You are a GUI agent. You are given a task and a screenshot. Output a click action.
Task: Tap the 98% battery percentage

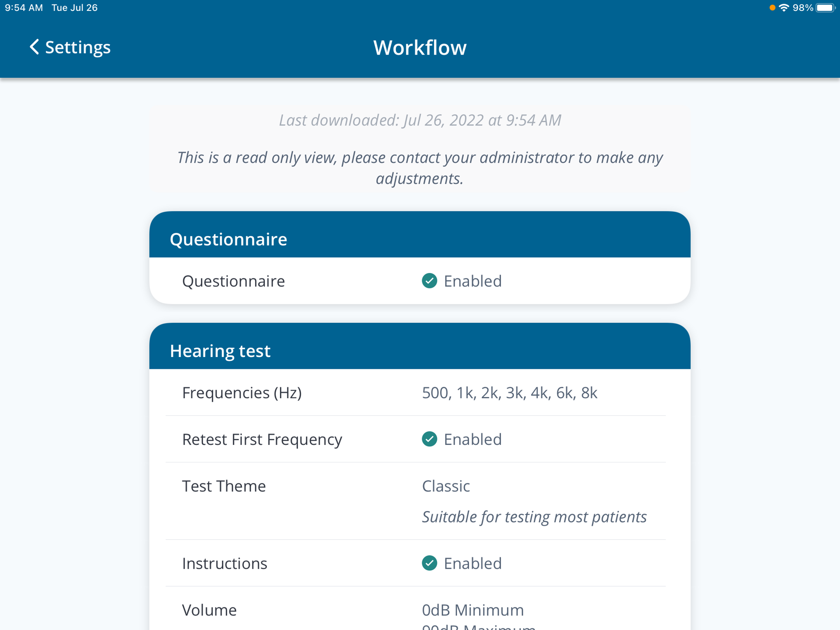click(x=803, y=7)
